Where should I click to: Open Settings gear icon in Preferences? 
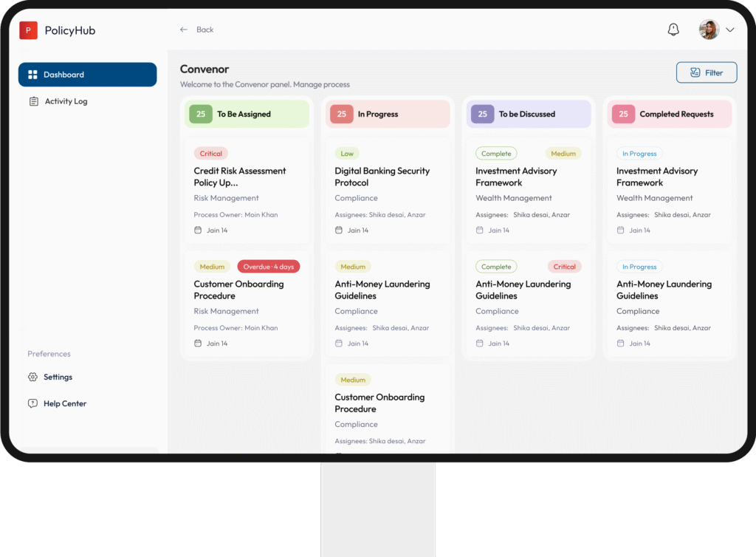point(32,377)
